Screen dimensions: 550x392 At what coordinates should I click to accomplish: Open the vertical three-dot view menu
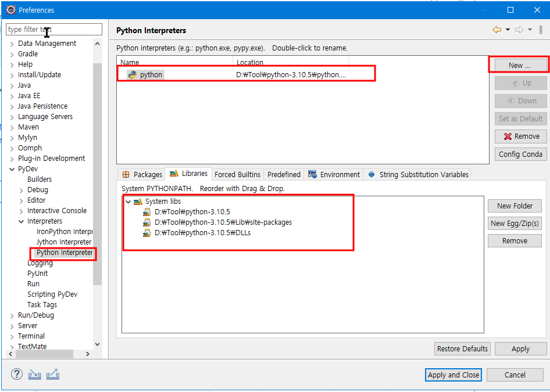541,30
